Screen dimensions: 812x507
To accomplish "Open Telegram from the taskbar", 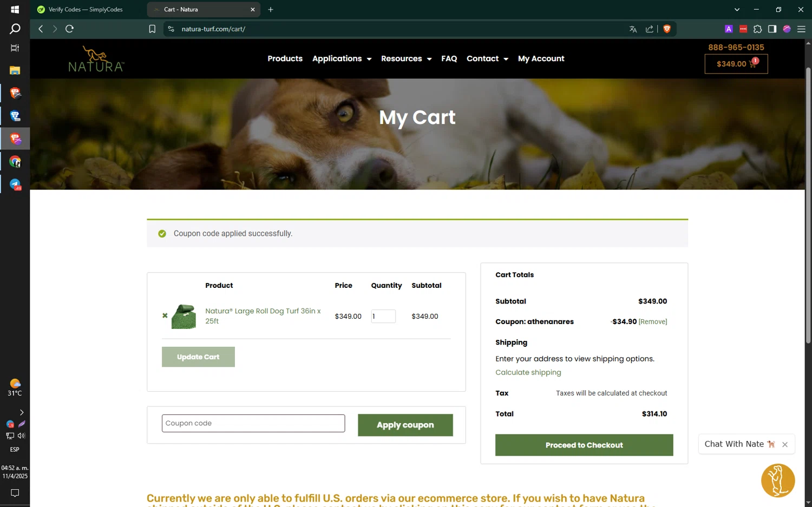I will click(15, 185).
